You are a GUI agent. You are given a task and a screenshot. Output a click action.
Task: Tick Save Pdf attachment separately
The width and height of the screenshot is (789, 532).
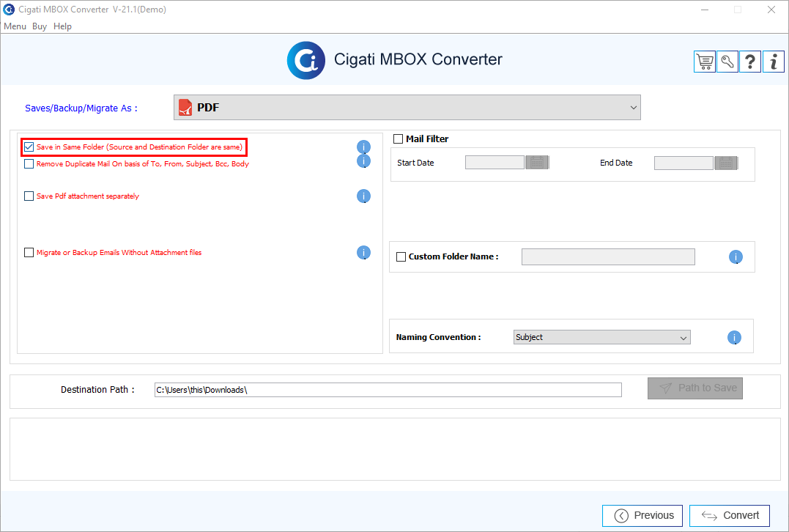pyautogui.click(x=29, y=196)
